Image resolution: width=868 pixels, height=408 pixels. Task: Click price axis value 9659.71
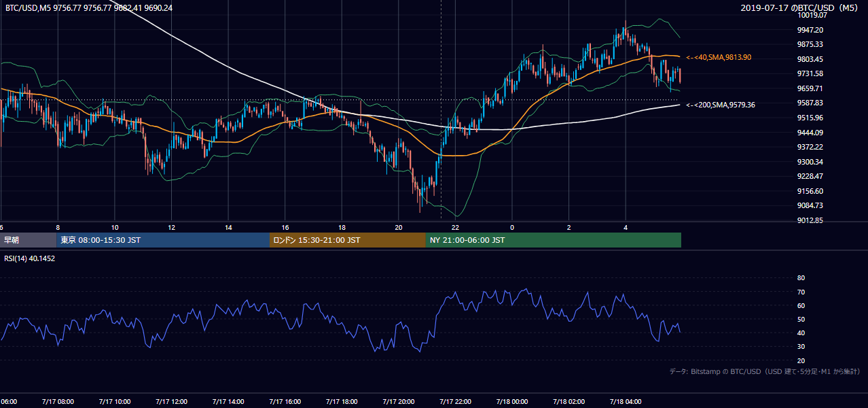[x=810, y=88]
